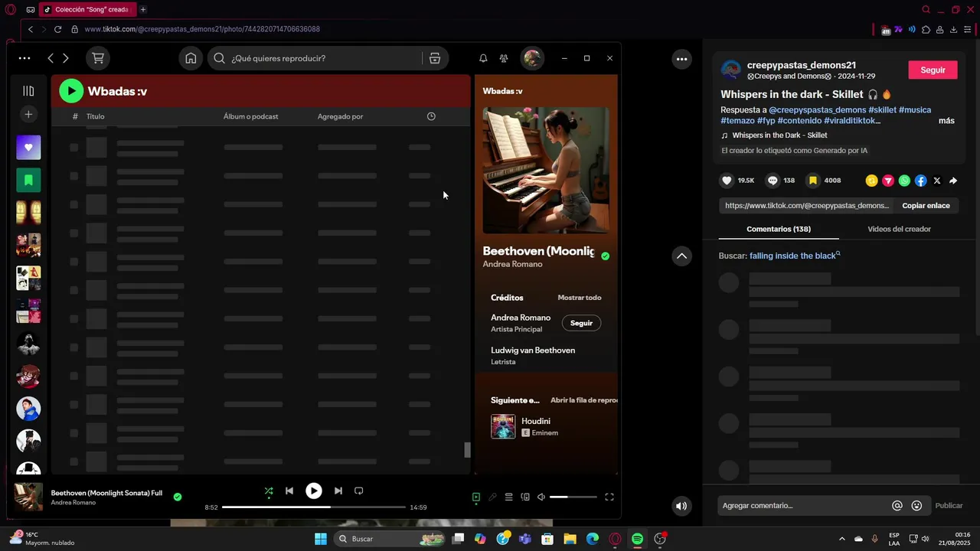Image resolution: width=980 pixels, height=551 pixels.
Task: Open Spotify friend activity icon
Action: (504, 58)
